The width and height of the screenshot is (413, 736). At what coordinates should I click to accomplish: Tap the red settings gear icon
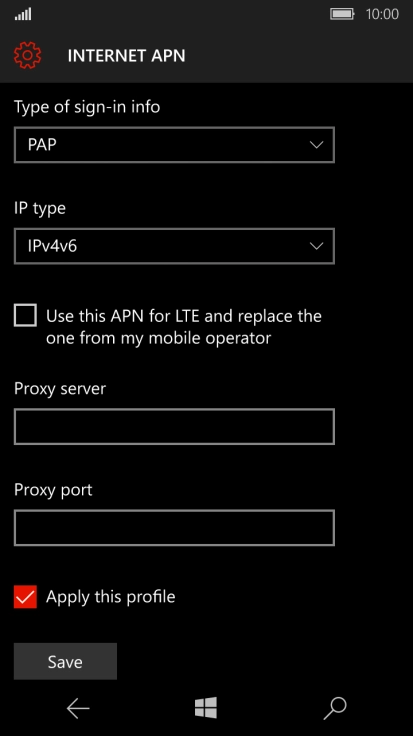27,55
